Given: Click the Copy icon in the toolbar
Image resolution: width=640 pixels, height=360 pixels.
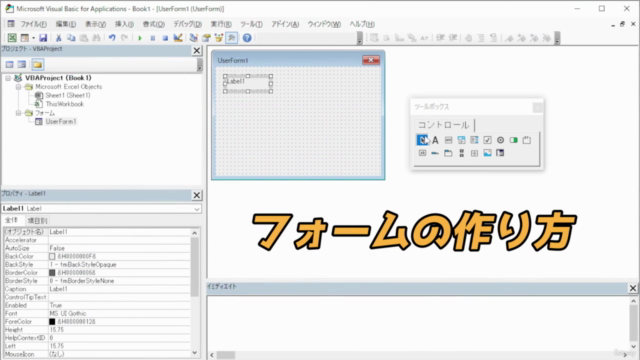Looking at the screenshot, I should [x=71, y=38].
